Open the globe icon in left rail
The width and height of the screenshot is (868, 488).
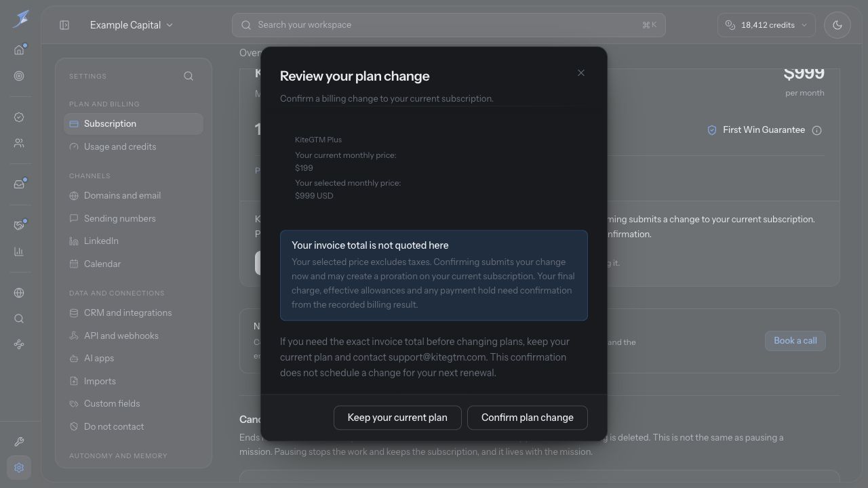point(19,293)
